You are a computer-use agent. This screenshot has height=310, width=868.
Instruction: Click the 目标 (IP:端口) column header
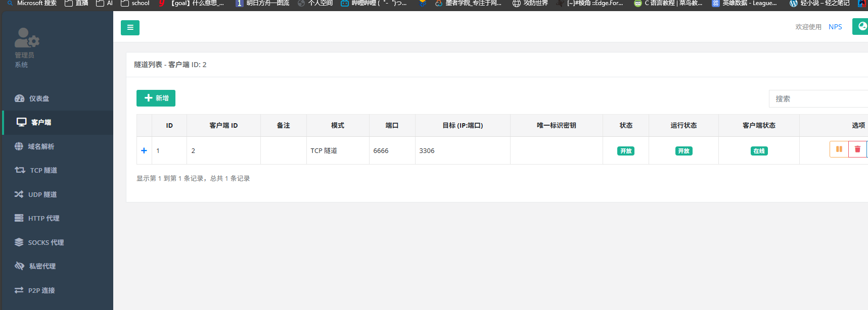coord(463,126)
